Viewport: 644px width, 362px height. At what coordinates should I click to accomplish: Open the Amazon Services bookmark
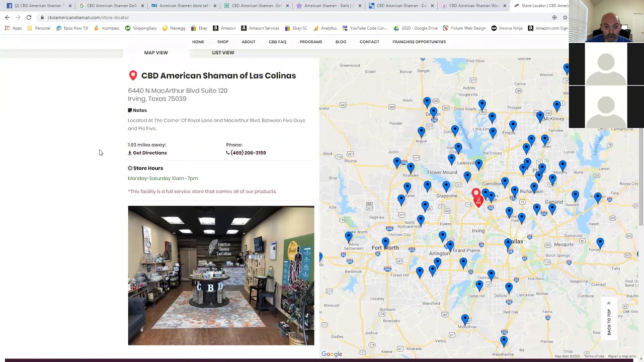point(260,28)
